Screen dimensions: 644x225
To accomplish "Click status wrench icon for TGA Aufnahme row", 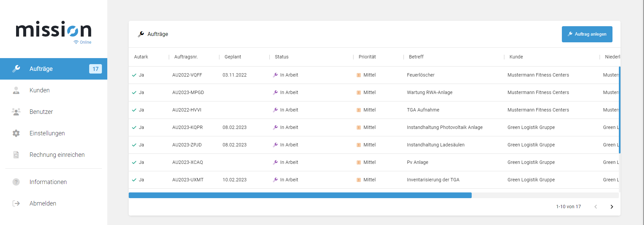I will coord(275,110).
